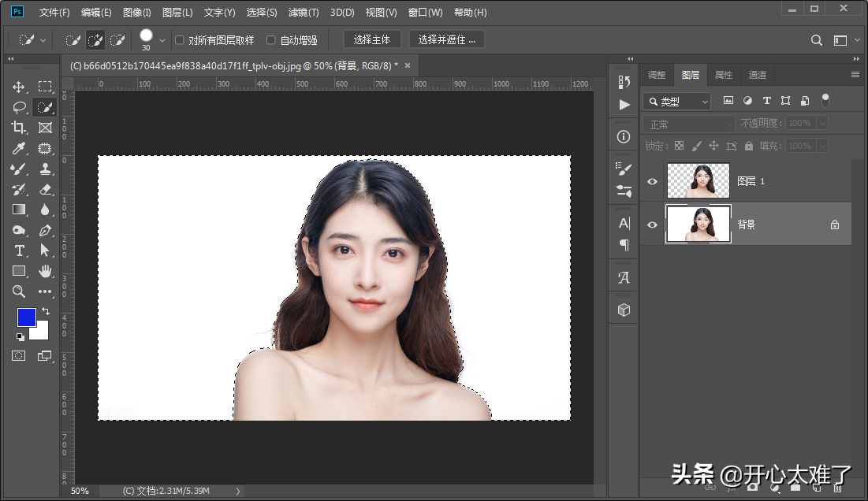Open the brush size picker dropdown
This screenshot has width=868, height=501.
tap(162, 40)
